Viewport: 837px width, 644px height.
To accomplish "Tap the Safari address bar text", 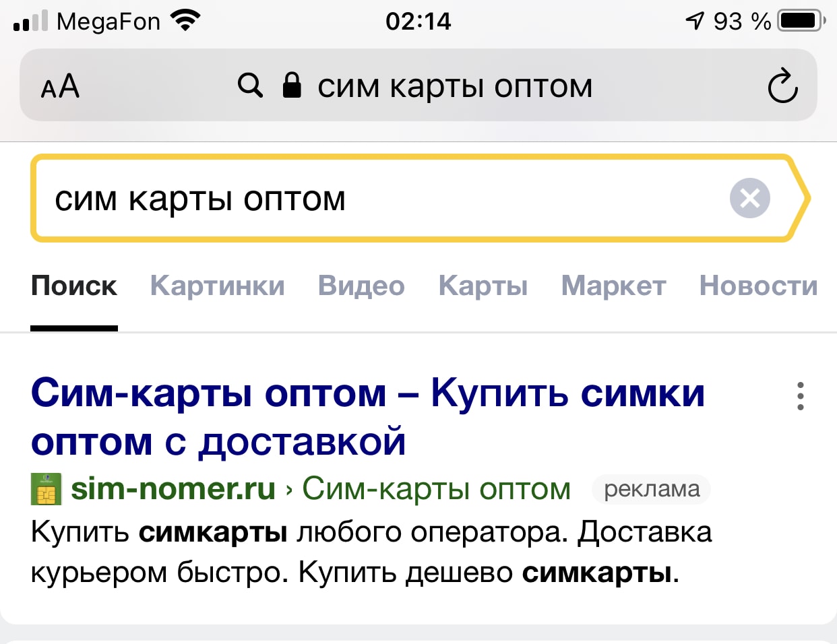I will [455, 86].
